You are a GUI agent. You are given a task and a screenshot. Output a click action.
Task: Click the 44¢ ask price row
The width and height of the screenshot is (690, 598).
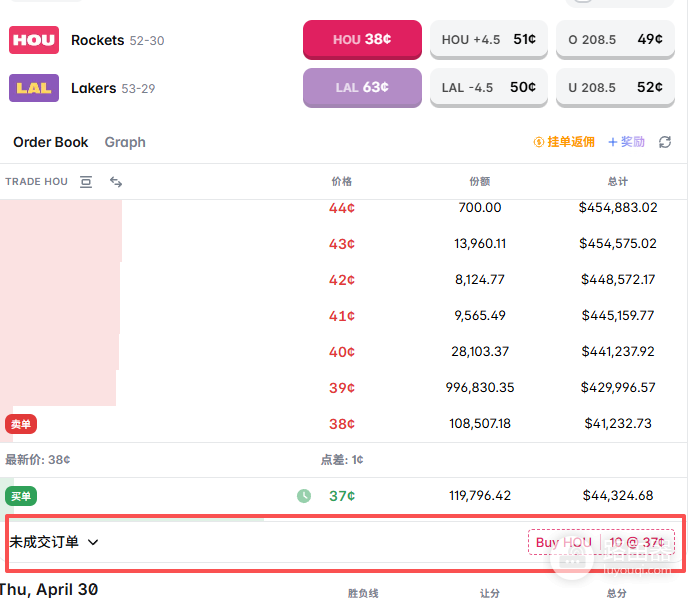[342, 208]
